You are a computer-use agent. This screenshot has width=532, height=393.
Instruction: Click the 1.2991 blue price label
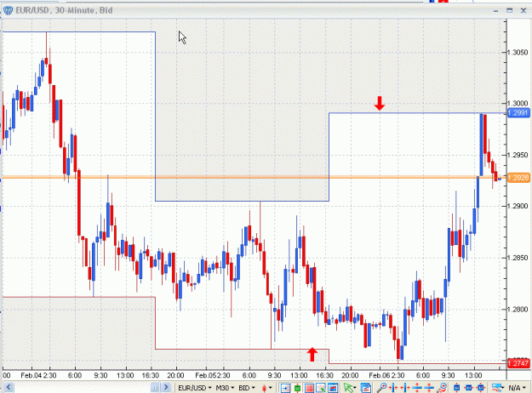(518, 113)
